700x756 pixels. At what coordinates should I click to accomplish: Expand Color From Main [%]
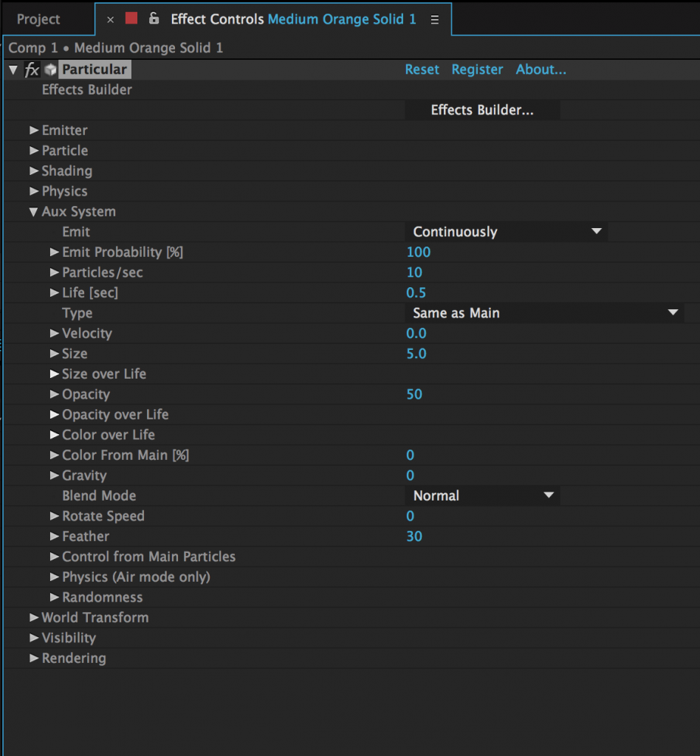[54, 455]
